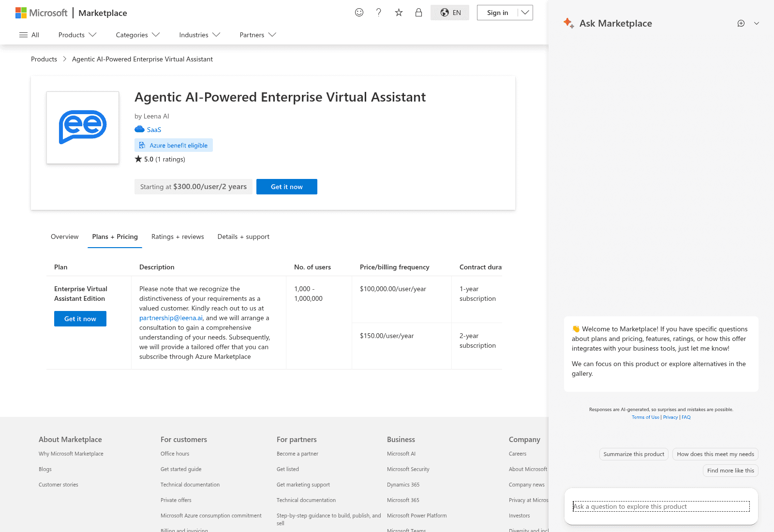Image resolution: width=774 pixels, height=532 pixels.
Task: Expand the Products navigation menu
Action: (x=77, y=35)
